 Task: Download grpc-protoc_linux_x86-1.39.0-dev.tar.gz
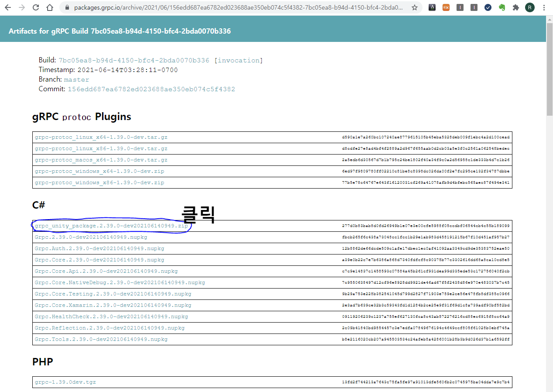(101, 148)
